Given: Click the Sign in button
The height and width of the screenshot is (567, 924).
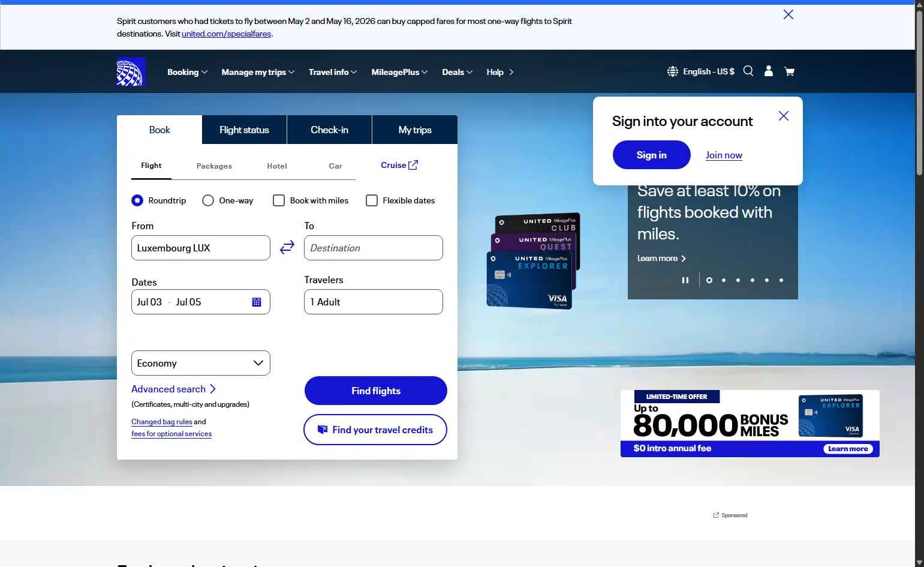Looking at the screenshot, I should coord(651,155).
